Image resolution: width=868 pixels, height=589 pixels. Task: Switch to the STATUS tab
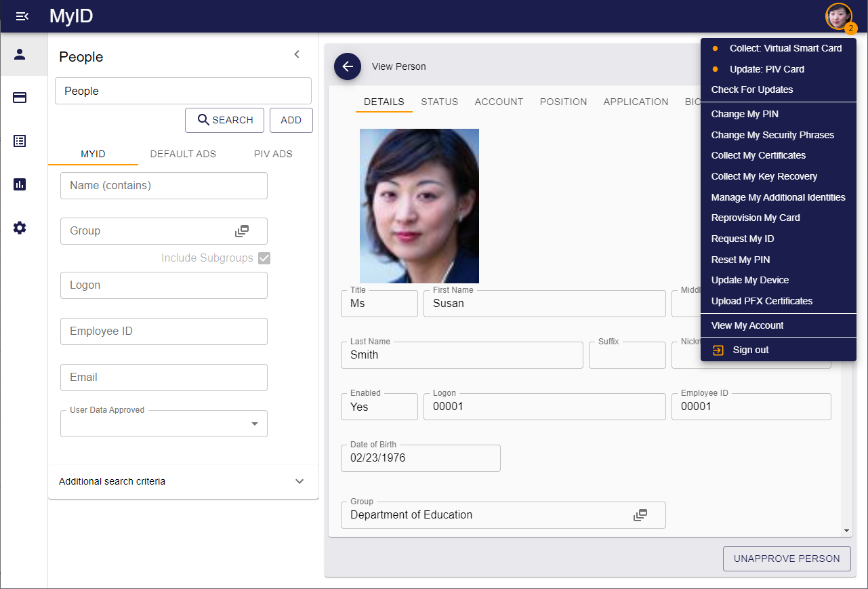pos(439,102)
